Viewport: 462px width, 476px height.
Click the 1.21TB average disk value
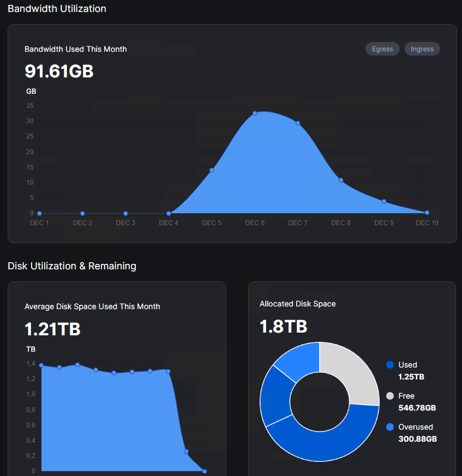53,329
